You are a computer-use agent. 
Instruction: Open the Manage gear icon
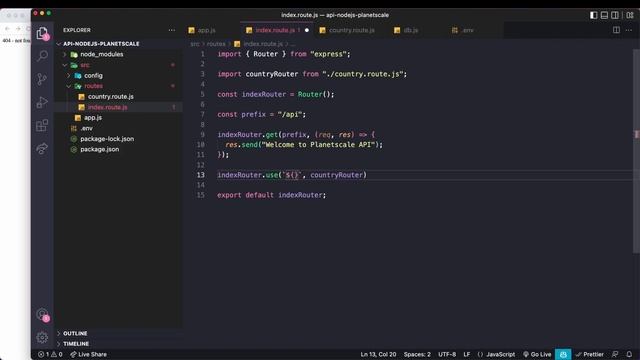point(42,338)
